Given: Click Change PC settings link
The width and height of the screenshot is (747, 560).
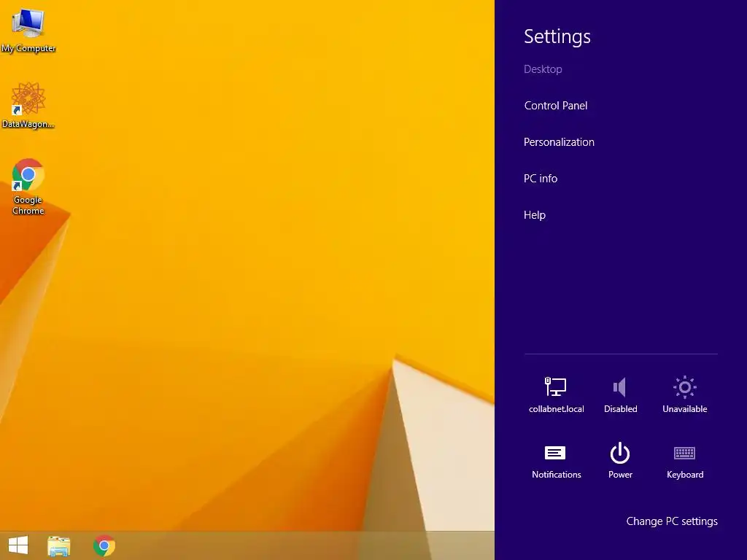Looking at the screenshot, I should pos(672,521).
